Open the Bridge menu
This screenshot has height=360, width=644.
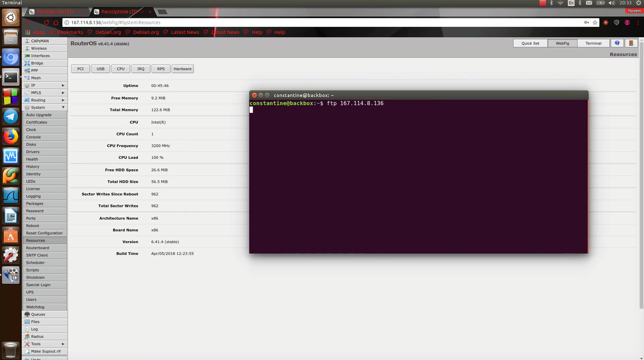click(x=45, y=63)
